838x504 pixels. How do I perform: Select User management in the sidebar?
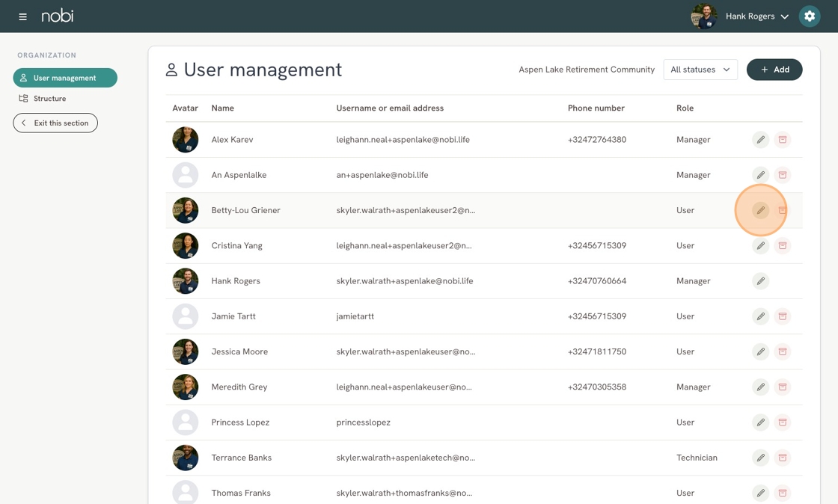pos(65,78)
